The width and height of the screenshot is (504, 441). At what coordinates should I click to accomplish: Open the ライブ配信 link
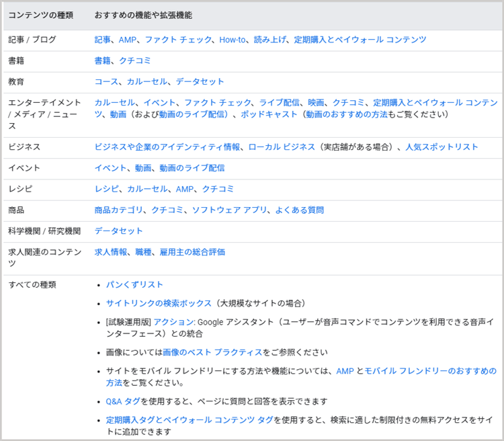[x=280, y=103]
